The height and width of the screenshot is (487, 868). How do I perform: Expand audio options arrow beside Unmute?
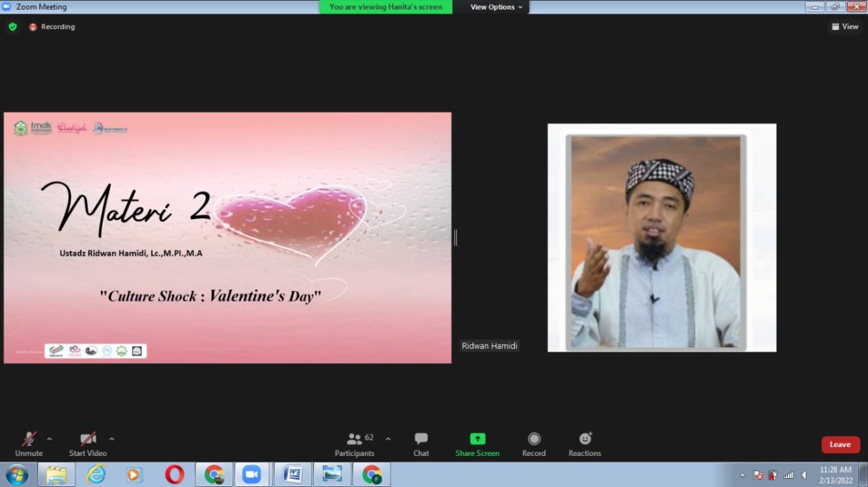click(x=50, y=439)
